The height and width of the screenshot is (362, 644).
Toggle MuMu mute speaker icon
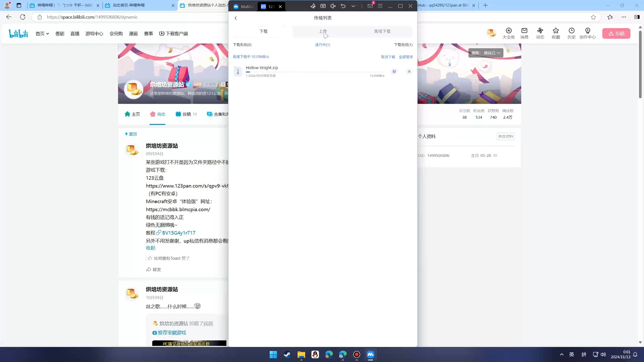tap(333, 6)
